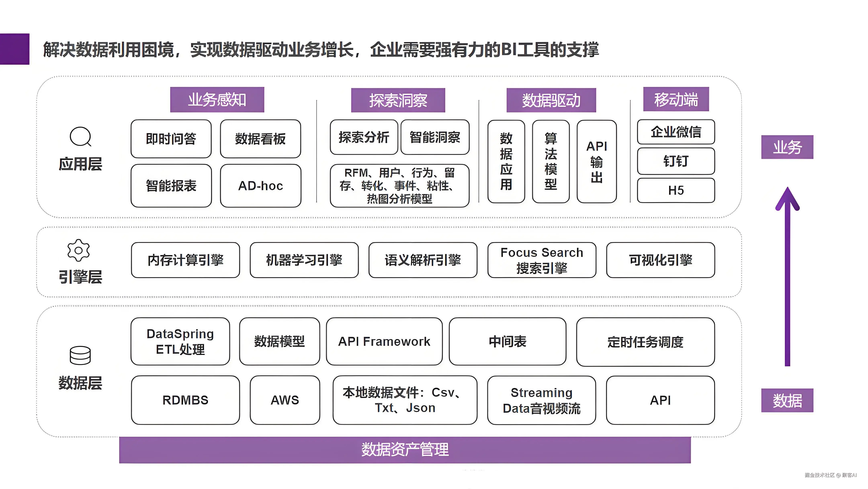Viewport: 868px width, 489px height.
Task: Click the 引擎层 label
Action: (80, 276)
